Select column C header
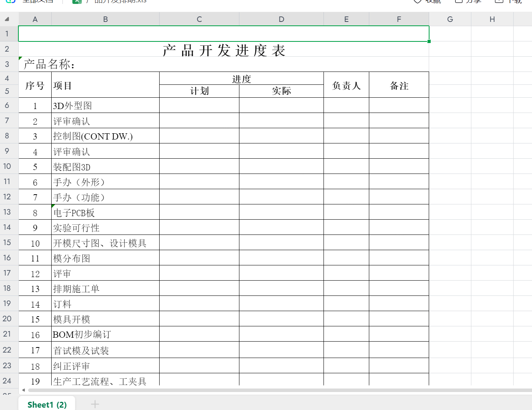Viewport: 532px width, 410px height. pyautogui.click(x=199, y=19)
